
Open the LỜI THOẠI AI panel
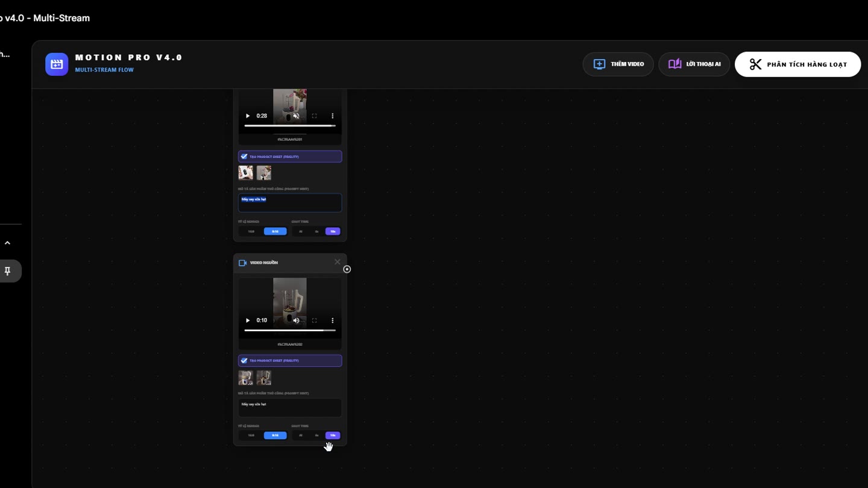click(694, 64)
